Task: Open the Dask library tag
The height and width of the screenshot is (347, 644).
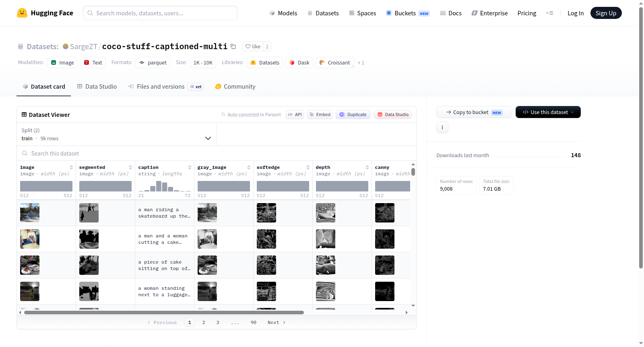Action: (299, 62)
